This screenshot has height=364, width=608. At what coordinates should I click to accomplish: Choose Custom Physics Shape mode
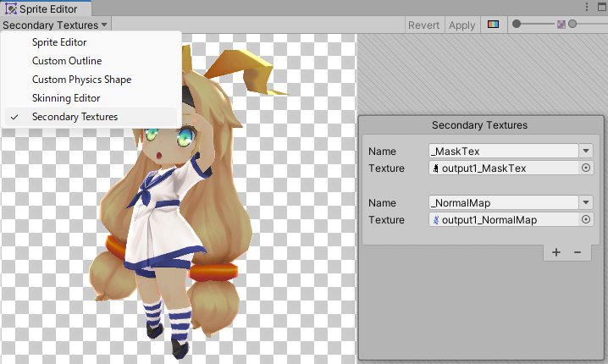click(91, 80)
